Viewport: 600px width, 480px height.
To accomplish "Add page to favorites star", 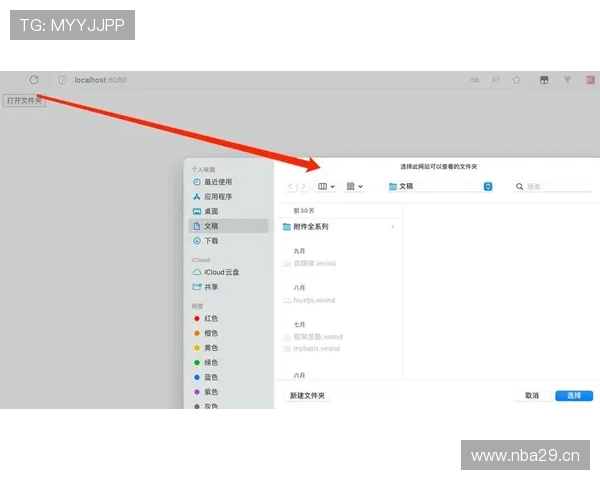I will (516, 80).
